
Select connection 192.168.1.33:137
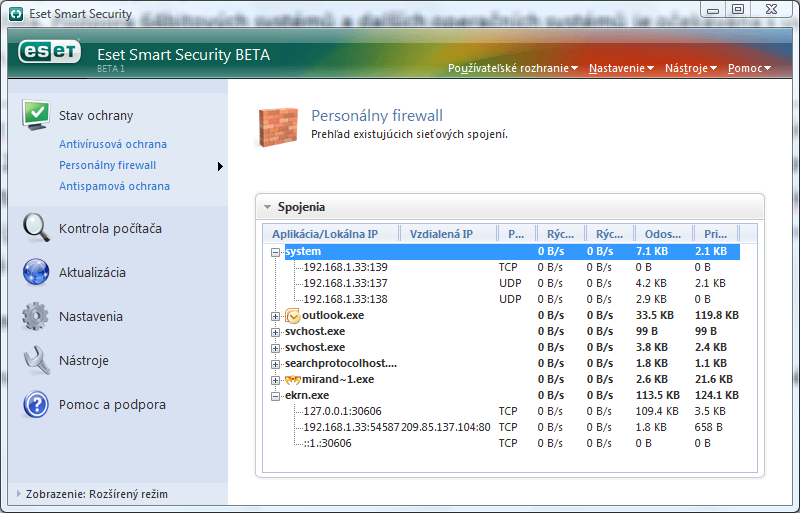tap(345, 283)
